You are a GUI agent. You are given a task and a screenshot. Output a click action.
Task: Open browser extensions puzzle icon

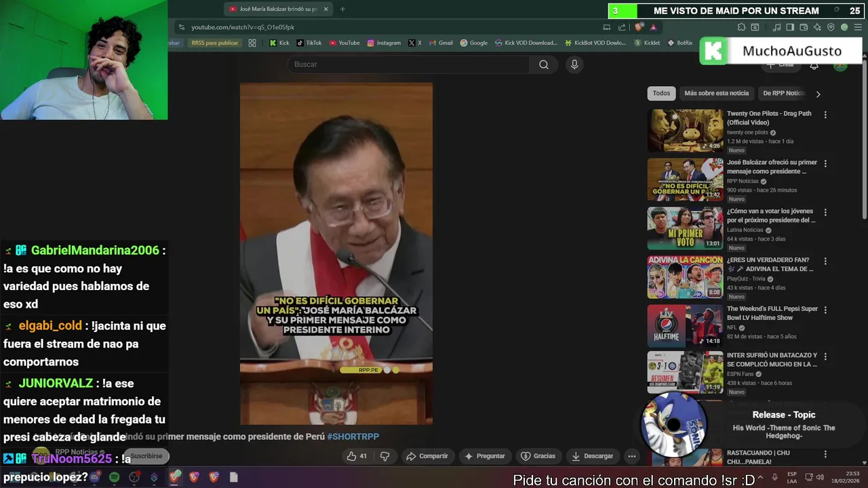[x=741, y=27]
